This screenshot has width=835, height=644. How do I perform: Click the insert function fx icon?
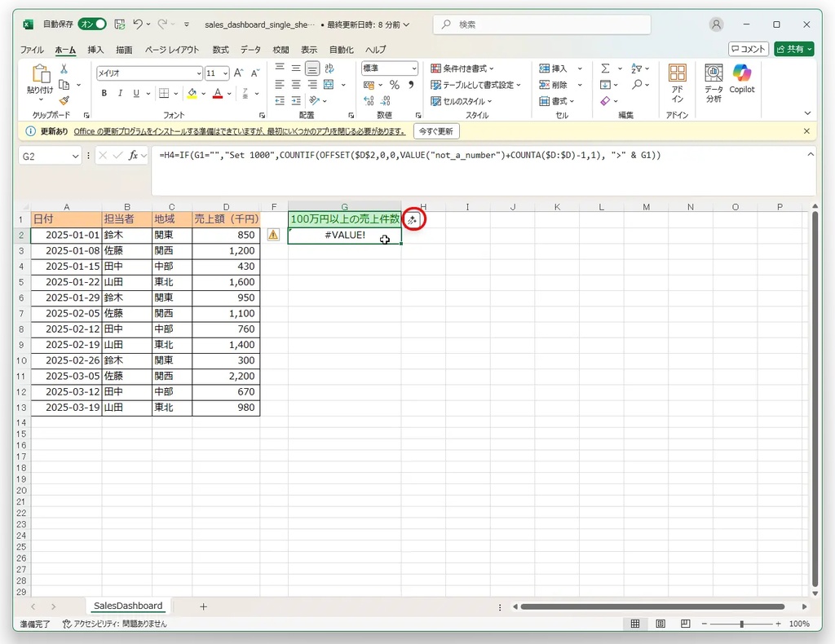click(x=133, y=155)
